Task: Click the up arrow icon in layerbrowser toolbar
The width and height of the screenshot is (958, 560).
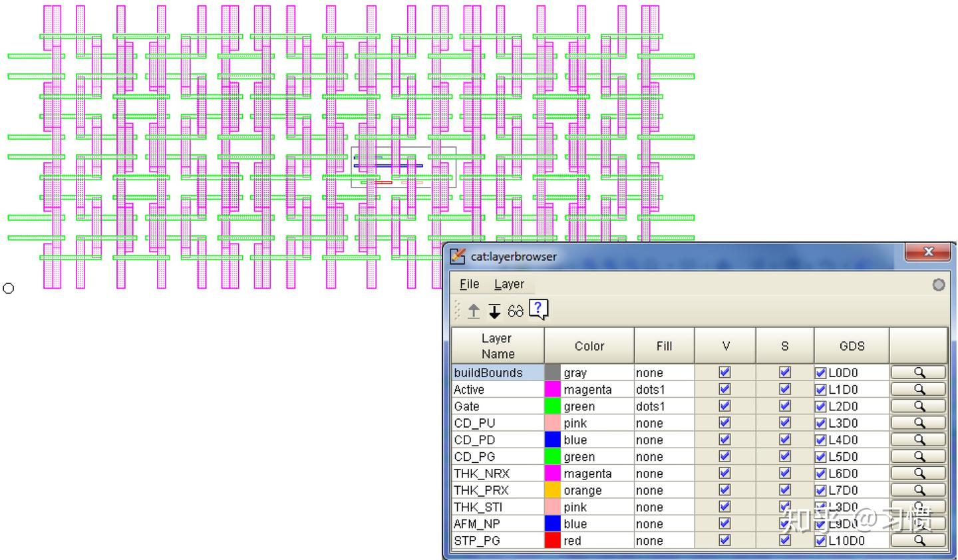Action: tap(472, 311)
